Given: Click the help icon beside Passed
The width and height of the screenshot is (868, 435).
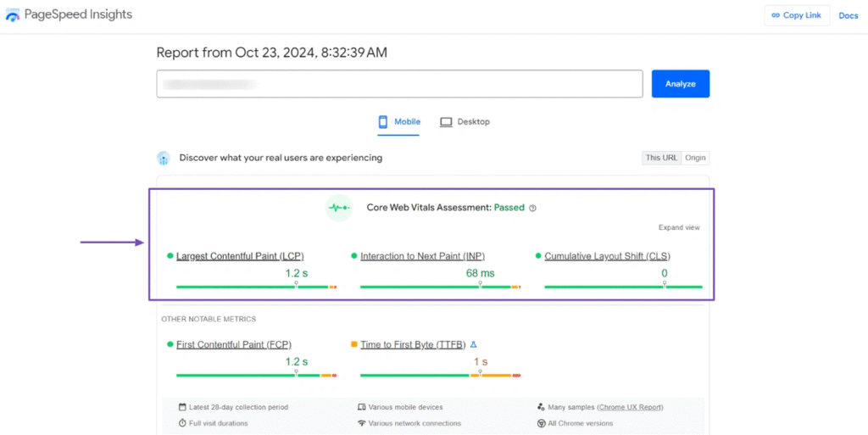Looking at the screenshot, I should (532, 208).
